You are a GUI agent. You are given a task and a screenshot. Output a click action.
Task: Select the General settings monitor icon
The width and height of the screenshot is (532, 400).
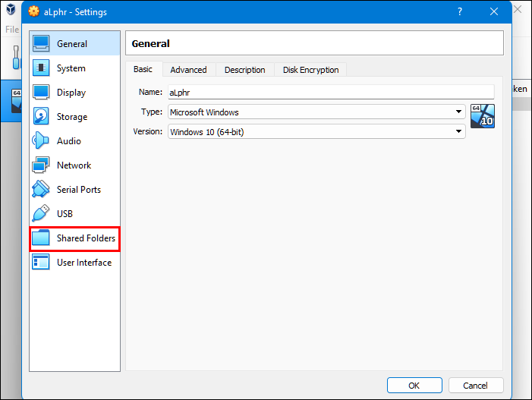click(41, 44)
